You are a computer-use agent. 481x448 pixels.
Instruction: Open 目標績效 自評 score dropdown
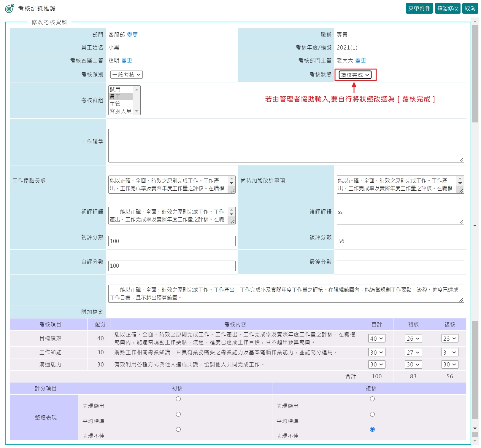377,339
